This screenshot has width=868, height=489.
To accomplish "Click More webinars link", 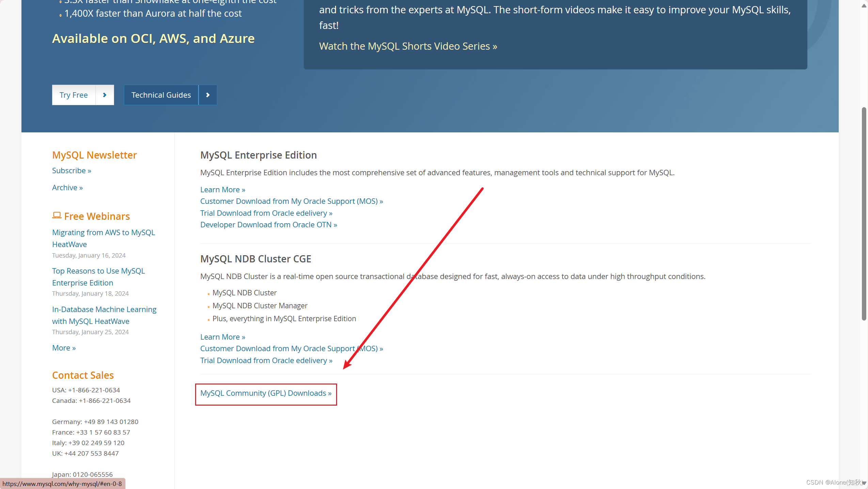I will (x=64, y=348).
